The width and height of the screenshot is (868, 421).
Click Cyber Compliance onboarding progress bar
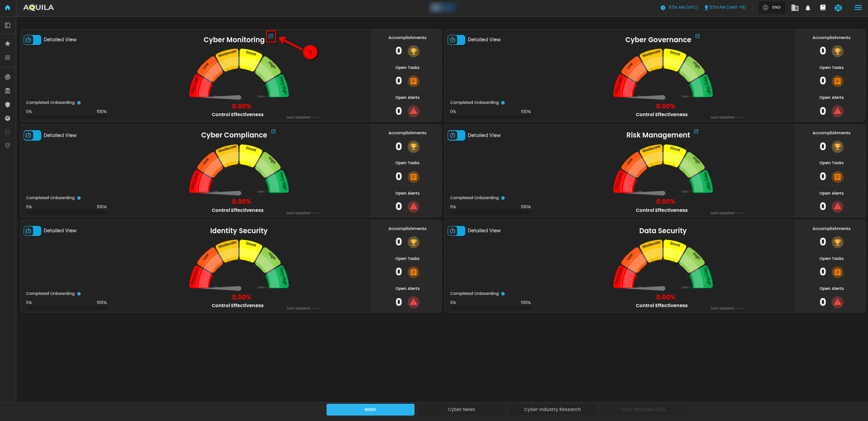(67, 212)
